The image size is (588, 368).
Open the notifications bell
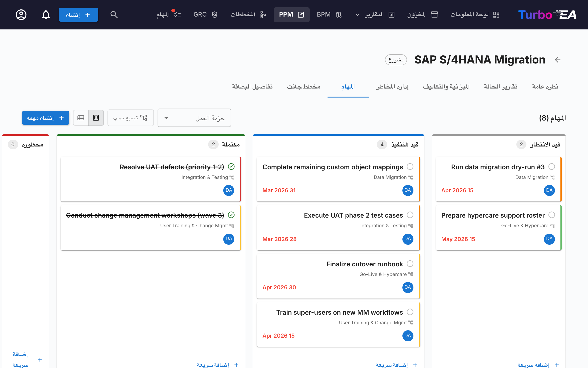[x=46, y=14]
